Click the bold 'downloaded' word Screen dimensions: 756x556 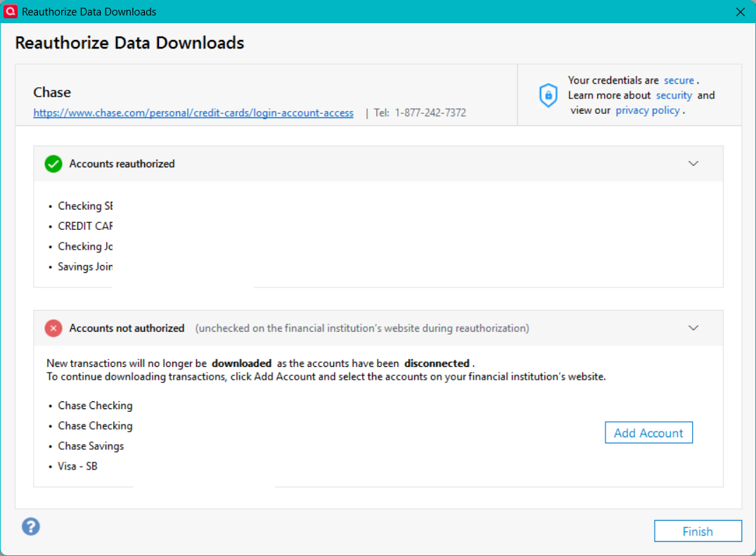coord(241,363)
